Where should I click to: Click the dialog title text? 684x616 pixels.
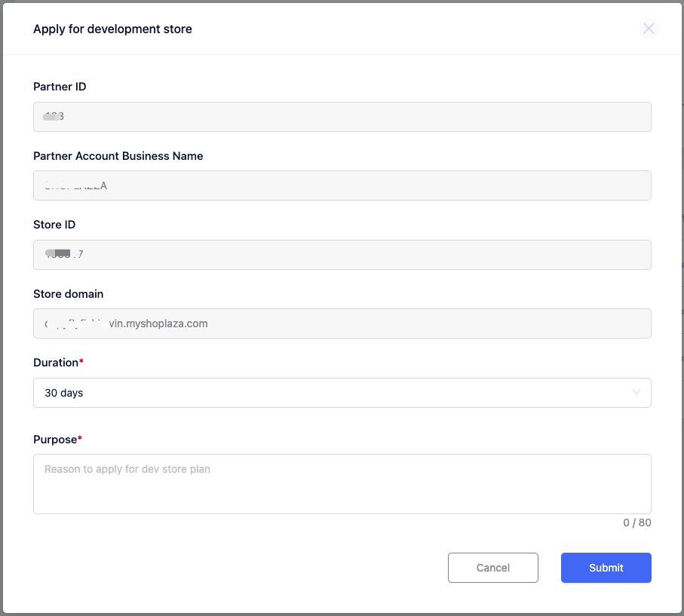pos(112,29)
